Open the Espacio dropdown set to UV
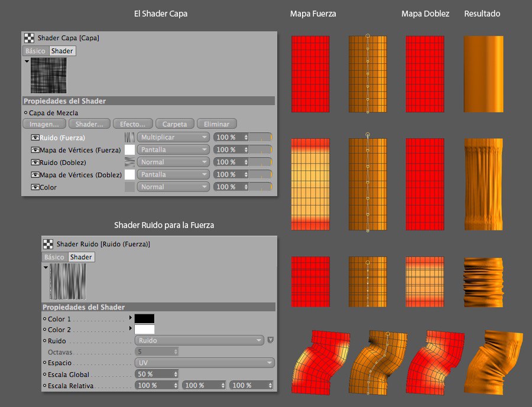Viewport: 532px width, 407px height. tap(205, 363)
